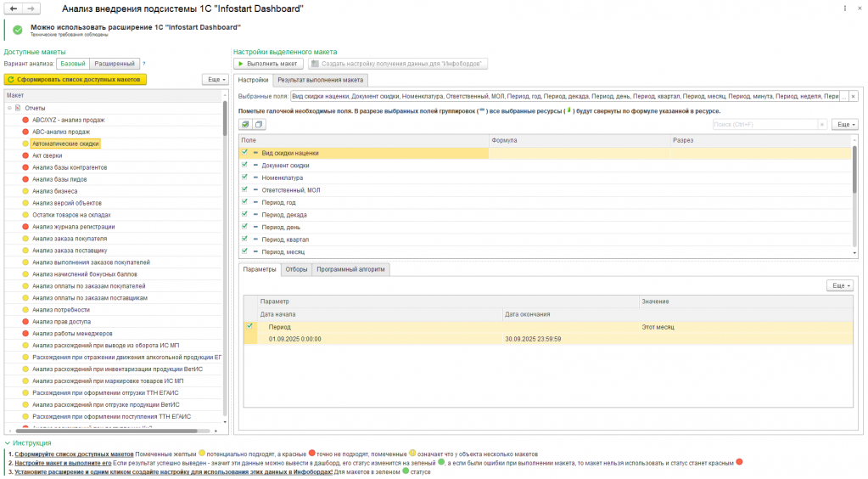Open link Настройте макет и выполните его
This screenshot has height=479, width=868.
point(63,463)
